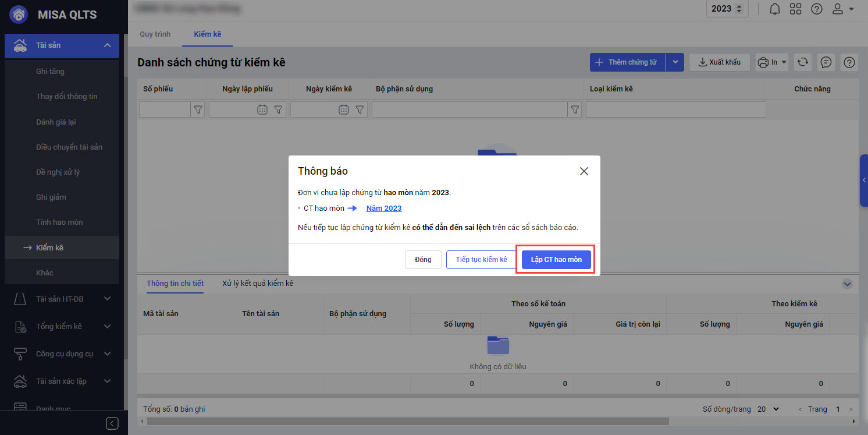Collapse the left sidebar with arrow icon

112,423
